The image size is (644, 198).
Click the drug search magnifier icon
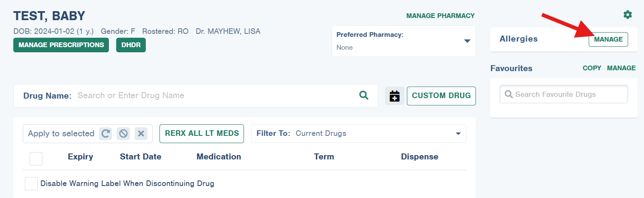[364, 95]
